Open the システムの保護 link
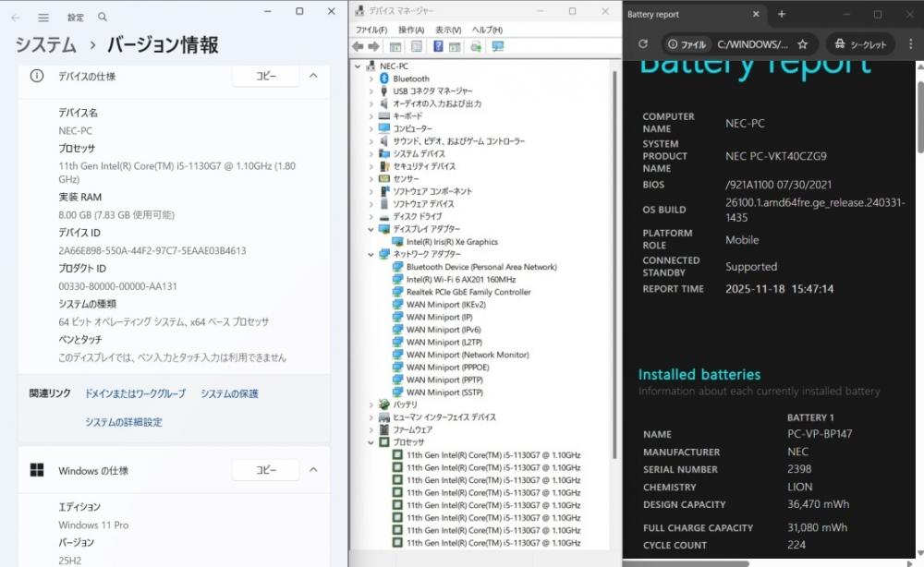The height and width of the screenshot is (567, 924). click(x=229, y=394)
